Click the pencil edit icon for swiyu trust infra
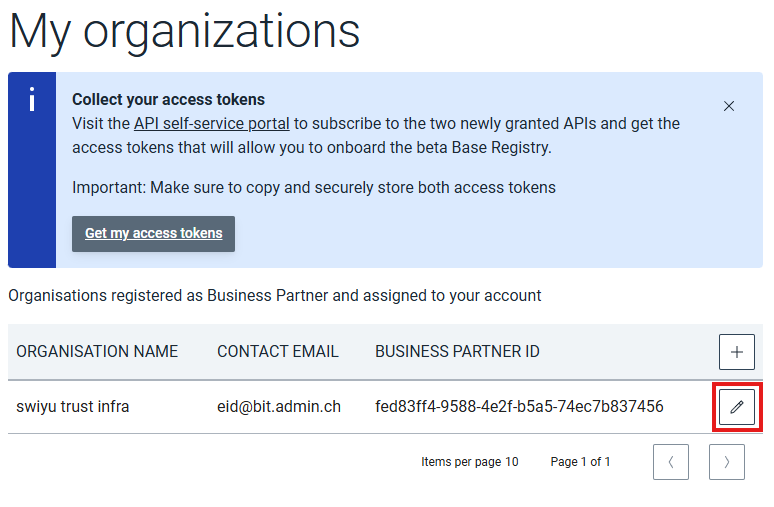This screenshot has width=774, height=507. click(x=736, y=407)
